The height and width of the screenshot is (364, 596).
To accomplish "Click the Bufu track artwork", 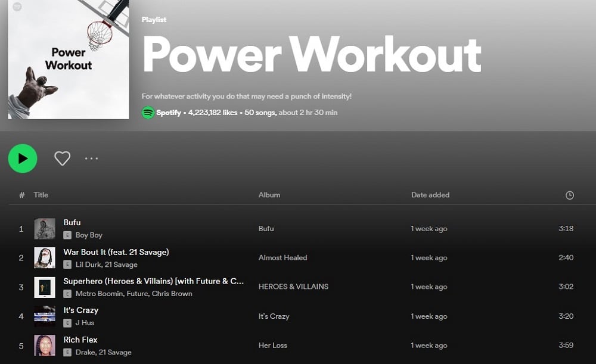I will point(45,228).
